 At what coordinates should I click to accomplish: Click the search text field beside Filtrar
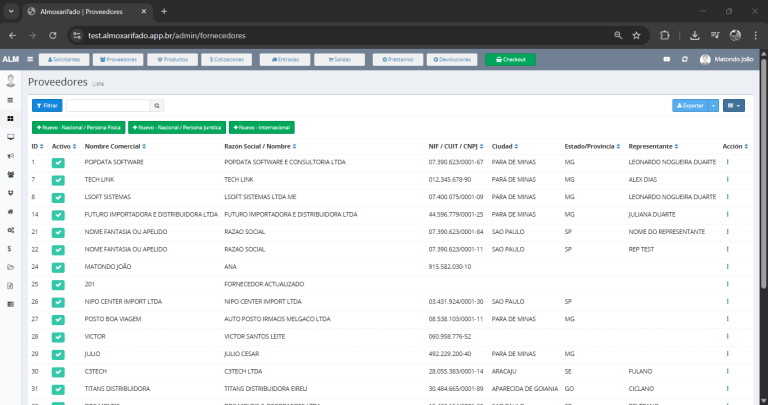click(108, 105)
